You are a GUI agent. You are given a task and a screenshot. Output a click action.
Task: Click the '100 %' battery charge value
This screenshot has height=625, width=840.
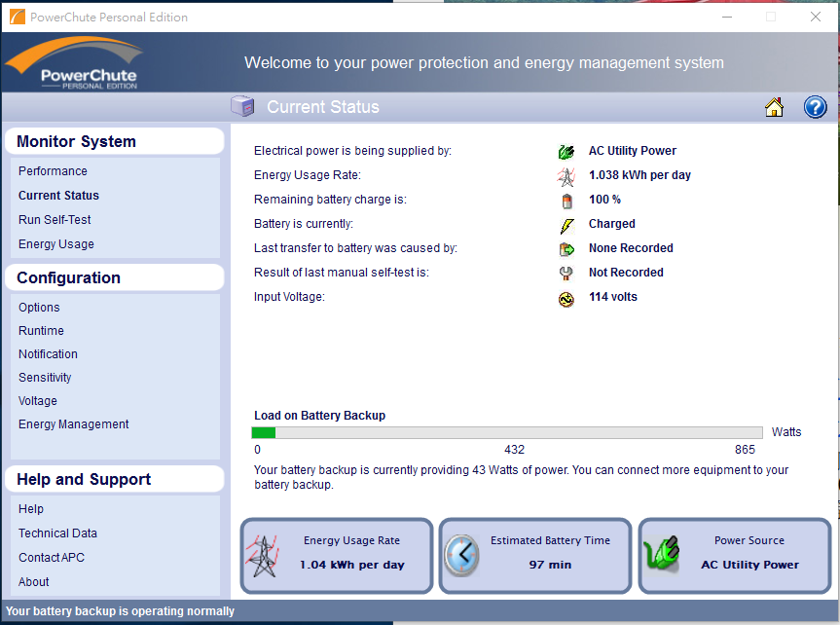pyautogui.click(x=604, y=200)
